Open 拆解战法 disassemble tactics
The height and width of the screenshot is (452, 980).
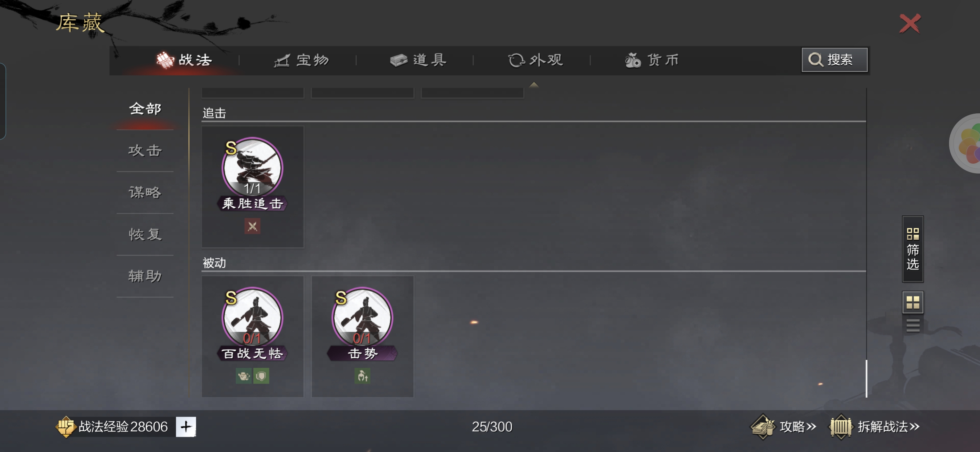pyautogui.click(x=874, y=427)
